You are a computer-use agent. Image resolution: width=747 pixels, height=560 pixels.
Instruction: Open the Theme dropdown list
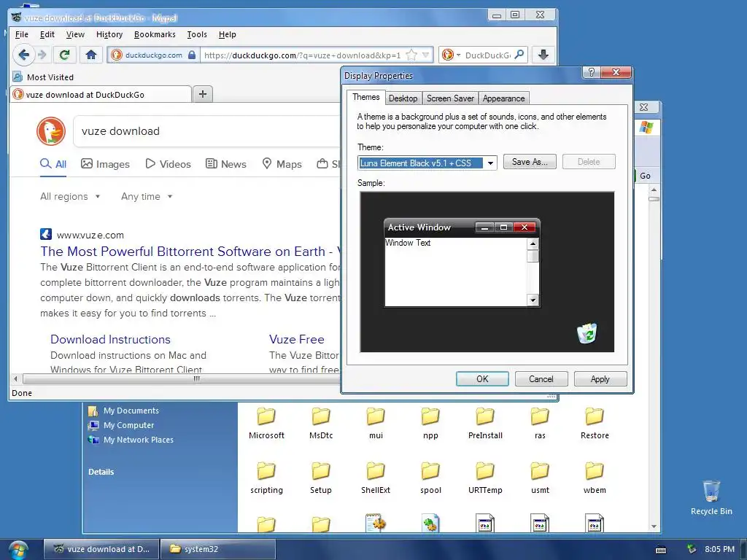tap(490, 163)
